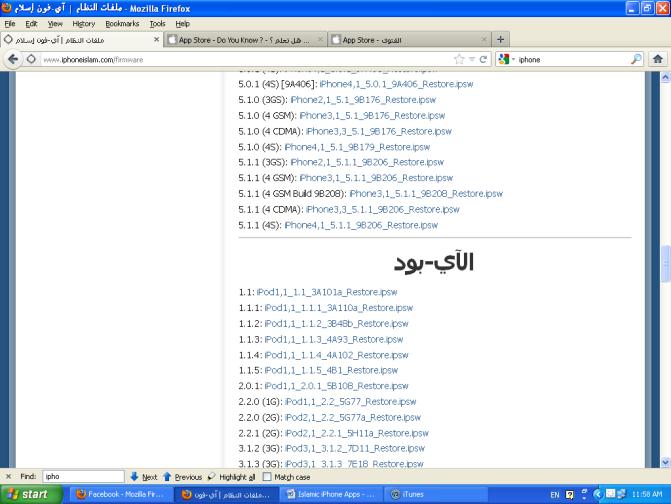Click the search magnifier icon

[636, 59]
